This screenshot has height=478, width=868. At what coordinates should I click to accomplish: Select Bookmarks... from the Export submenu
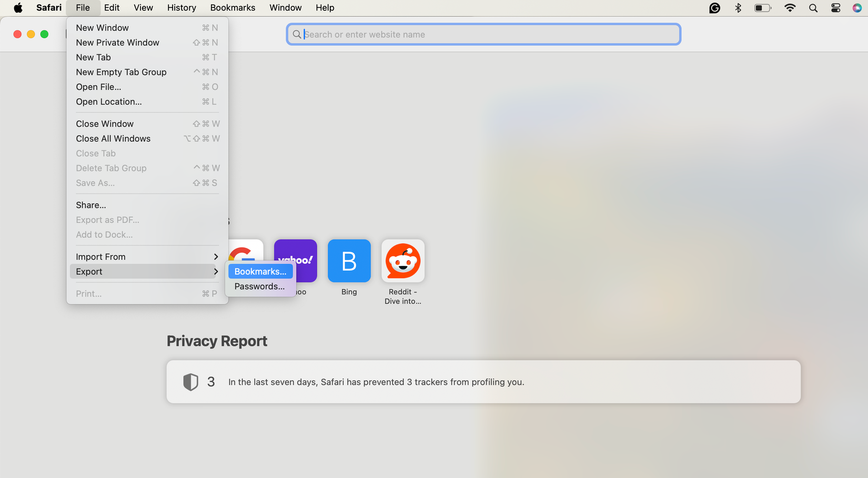(260, 271)
